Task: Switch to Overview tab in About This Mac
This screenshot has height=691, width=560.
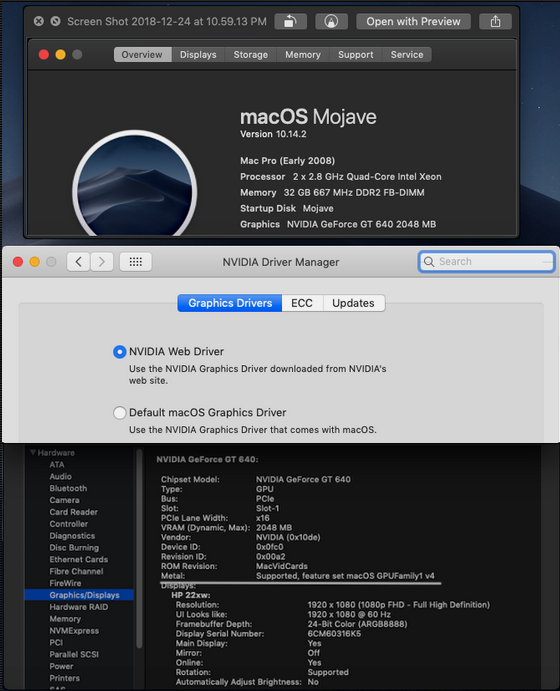Action: [x=142, y=55]
